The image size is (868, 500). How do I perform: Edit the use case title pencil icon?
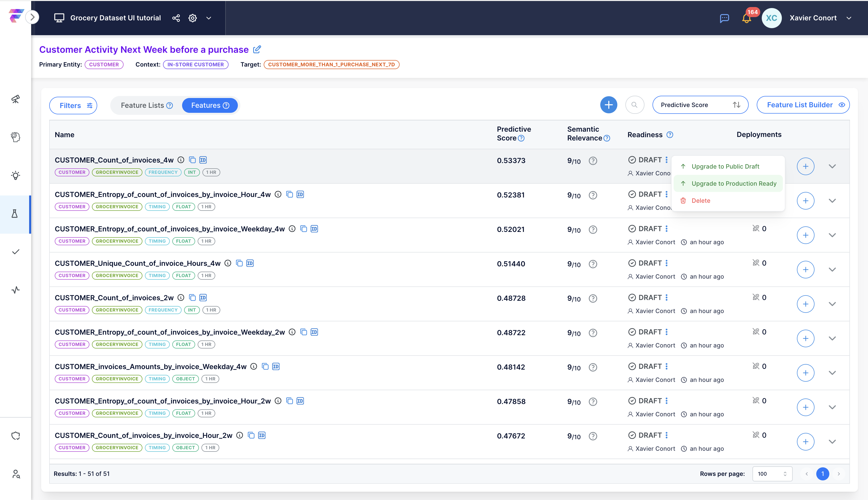tap(257, 49)
